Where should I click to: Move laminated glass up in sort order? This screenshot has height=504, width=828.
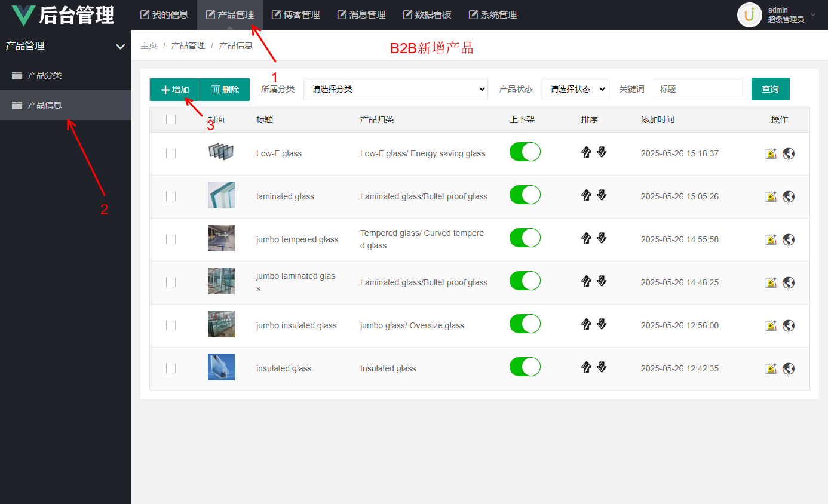click(586, 195)
